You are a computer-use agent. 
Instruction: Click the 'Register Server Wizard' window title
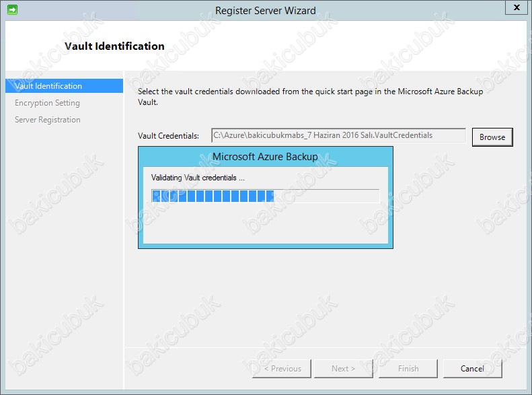coord(265,11)
